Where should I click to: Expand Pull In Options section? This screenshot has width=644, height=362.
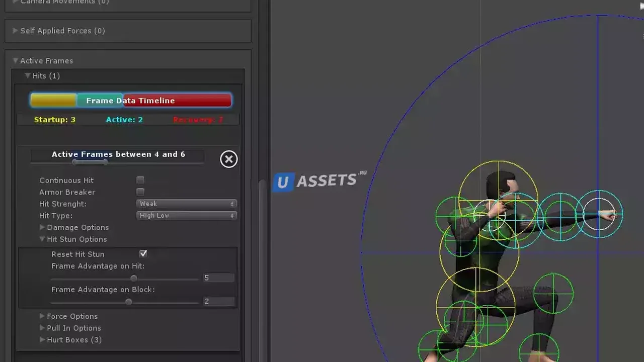coord(70,328)
